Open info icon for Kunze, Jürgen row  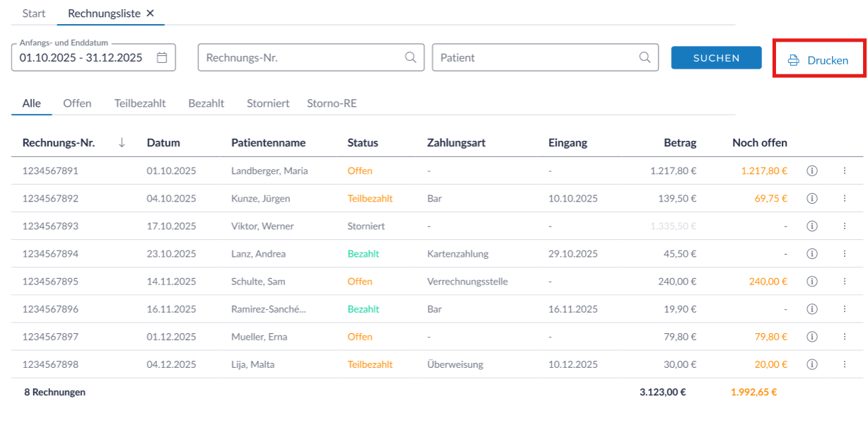tap(812, 199)
